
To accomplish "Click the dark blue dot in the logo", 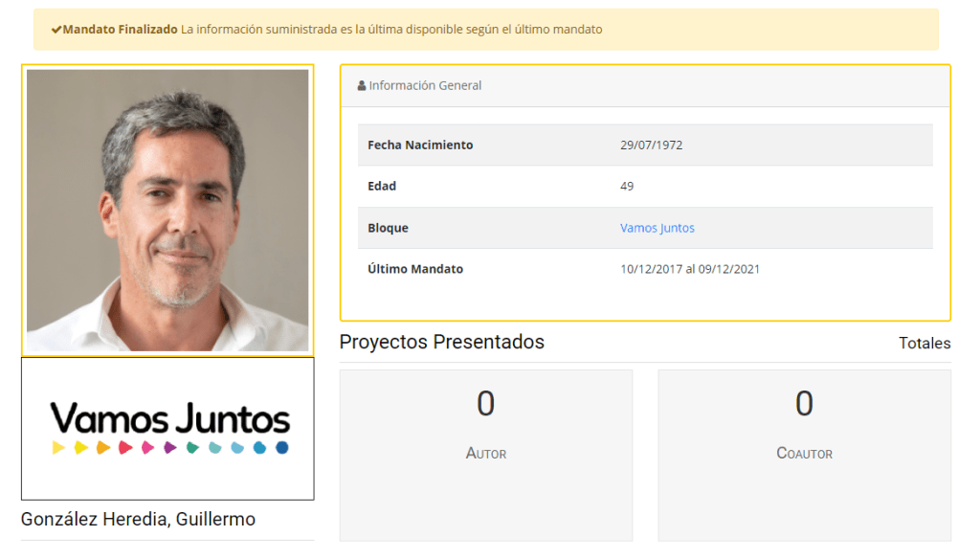I will click(282, 448).
